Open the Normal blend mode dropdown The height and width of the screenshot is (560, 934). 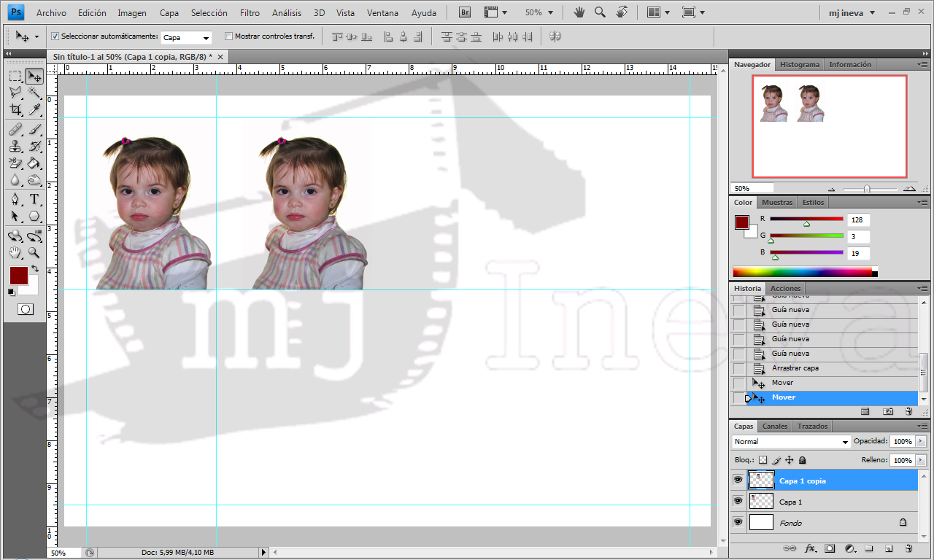(792, 442)
